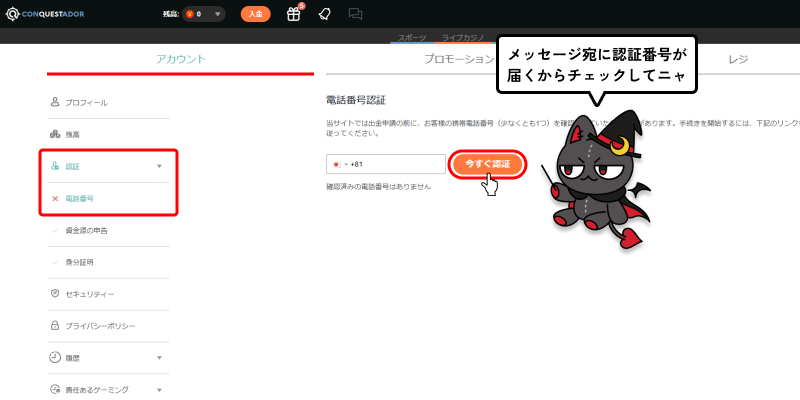This screenshot has width=800, height=400.
Task: Click the orange 入金 deposit button
Action: (x=256, y=14)
